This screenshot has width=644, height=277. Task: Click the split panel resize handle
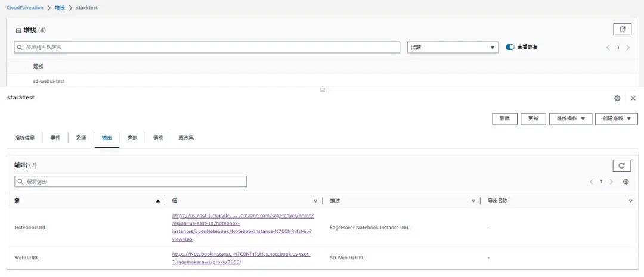point(322,89)
